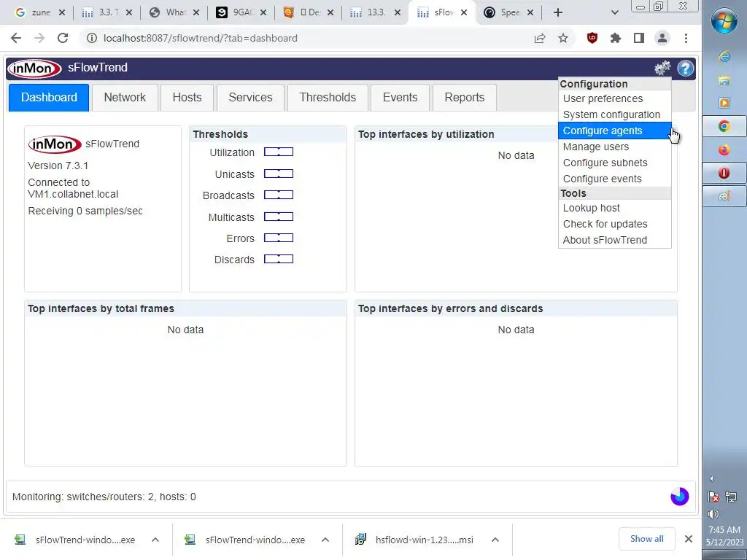The image size is (747, 560).
Task: Show hidden tray icons arrow
Action: point(712,478)
